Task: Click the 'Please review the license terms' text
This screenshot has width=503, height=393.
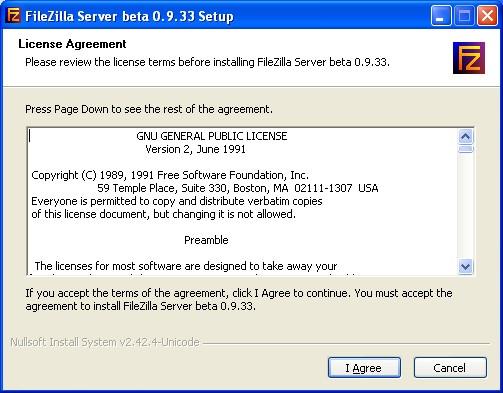Action: (207, 62)
